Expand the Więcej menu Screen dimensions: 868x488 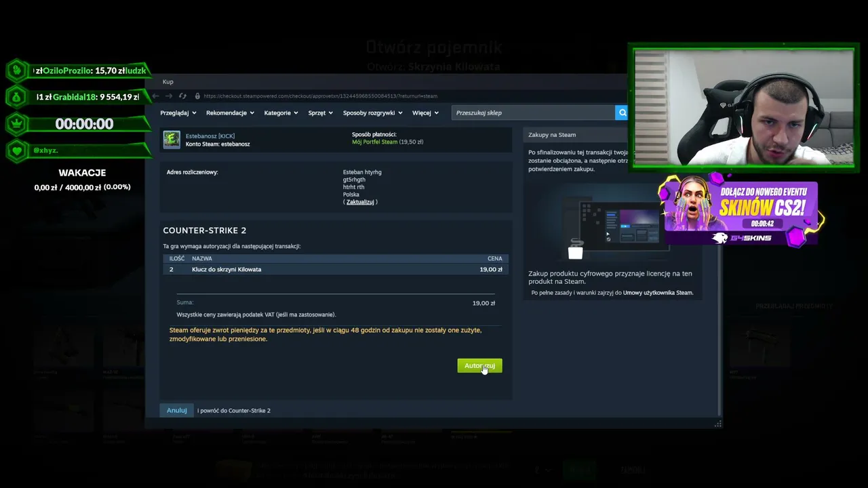click(x=425, y=113)
